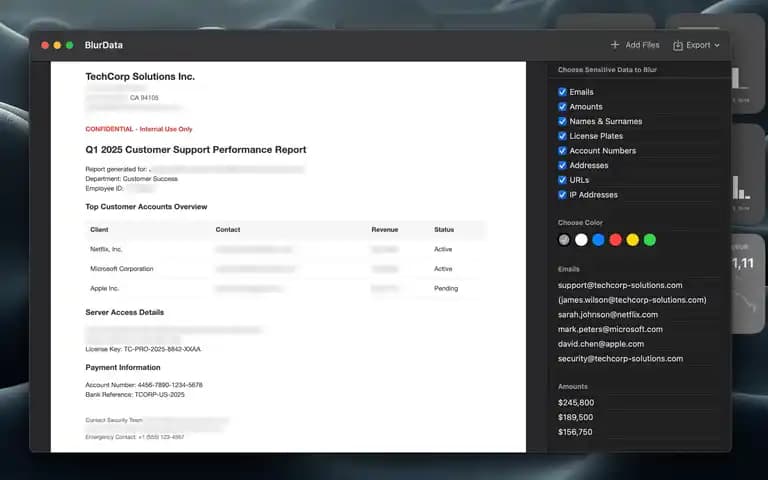Choose the red color swatch
The height and width of the screenshot is (480, 768).
click(x=616, y=240)
